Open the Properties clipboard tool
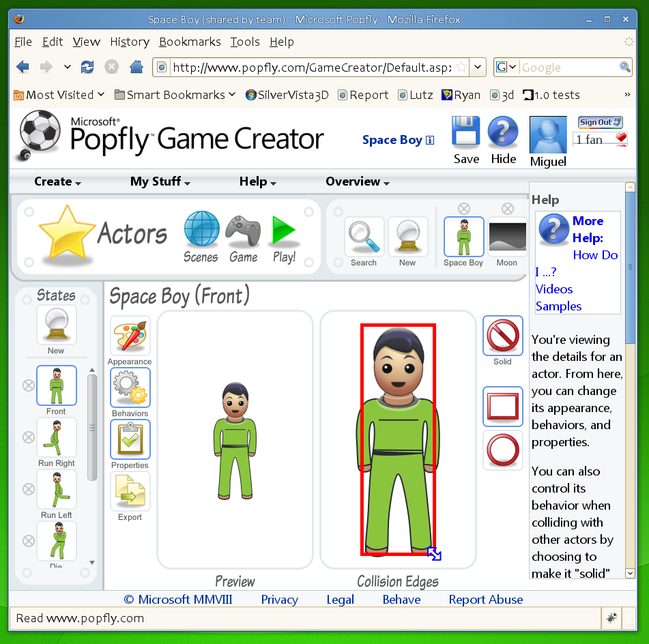Image resolution: width=649 pixels, height=644 pixels. (x=130, y=439)
